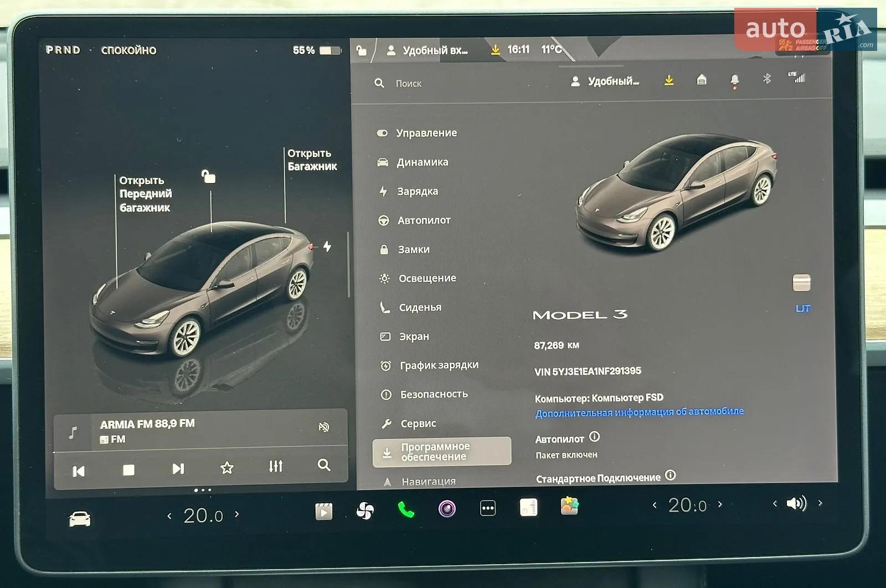Screen dimensions: 886x588
Task: Open car controls icon in bottom bar
Action: coord(80,519)
